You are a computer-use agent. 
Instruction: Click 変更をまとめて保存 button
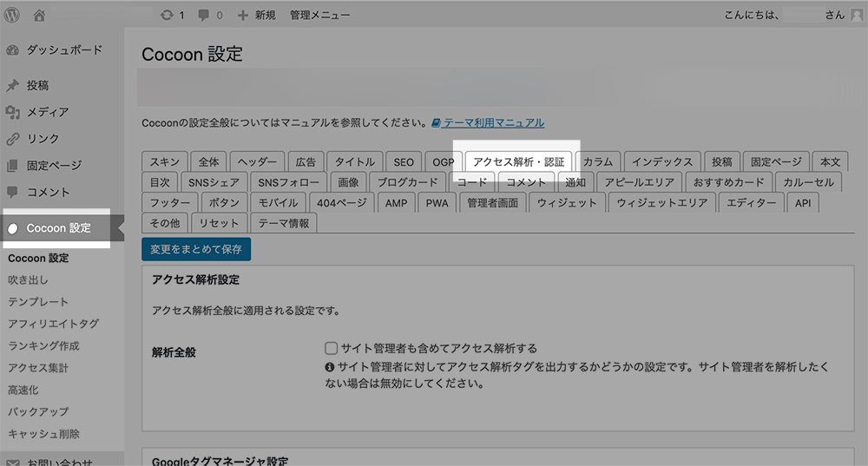[196, 249]
